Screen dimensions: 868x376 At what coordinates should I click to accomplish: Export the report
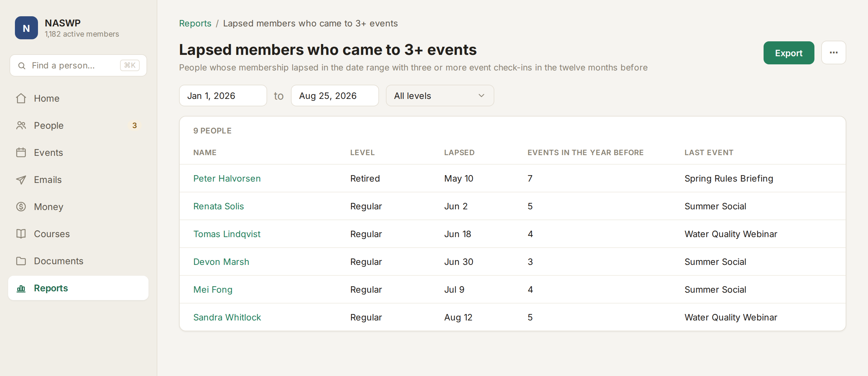pos(789,53)
